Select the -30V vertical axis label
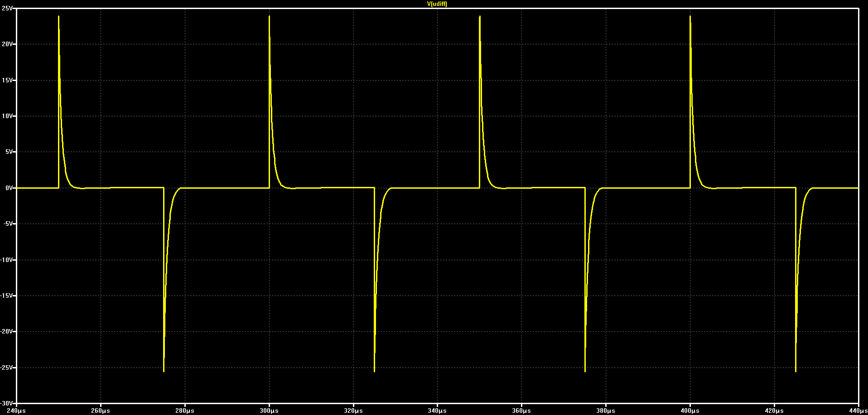 point(6,403)
